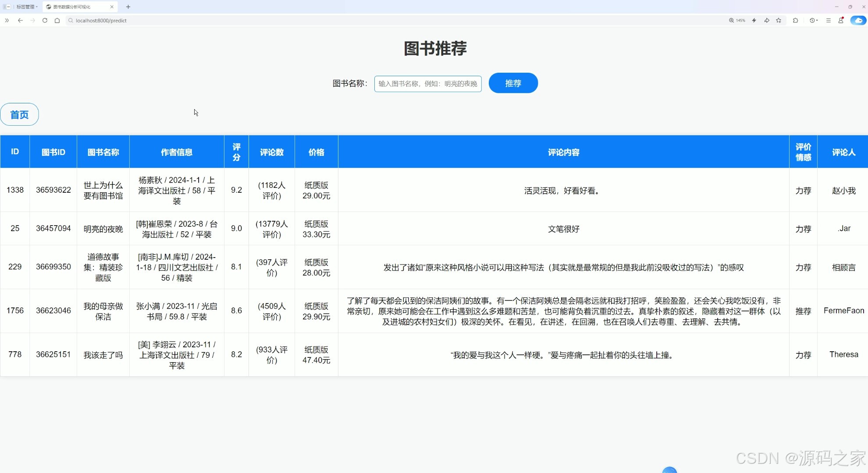Viewport: 868px width, 473px height.
Task: Open a new browser tab
Action: pos(128,7)
